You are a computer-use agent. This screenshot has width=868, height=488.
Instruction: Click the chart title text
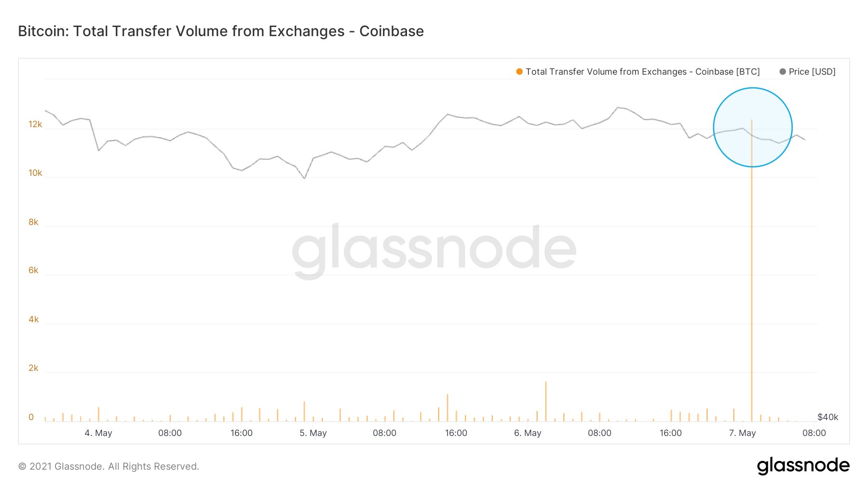(221, 31)
